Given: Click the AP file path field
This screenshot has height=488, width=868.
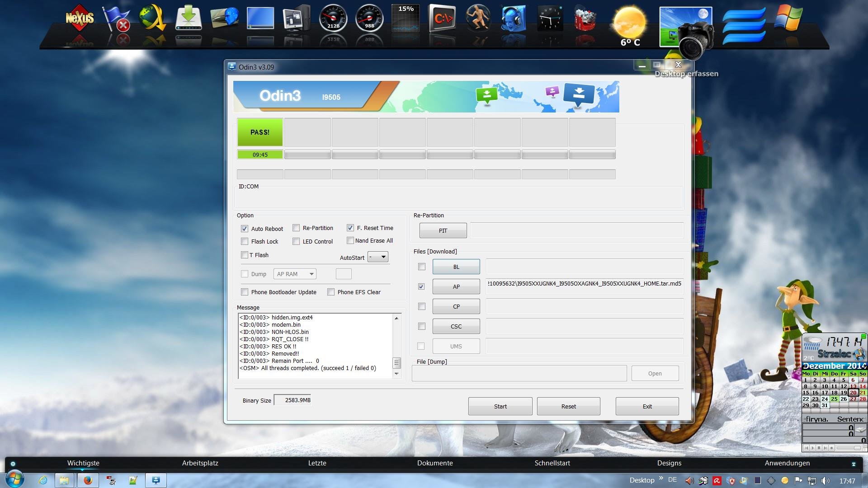Looking at the screenshot, I should pos(585,286).
